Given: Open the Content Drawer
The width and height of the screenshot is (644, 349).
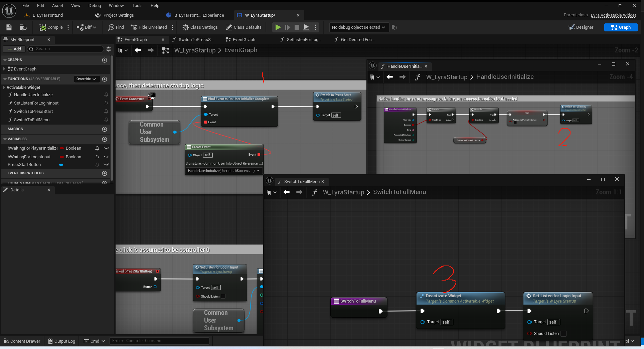Looking at the screenshot, I should point(22,341).
